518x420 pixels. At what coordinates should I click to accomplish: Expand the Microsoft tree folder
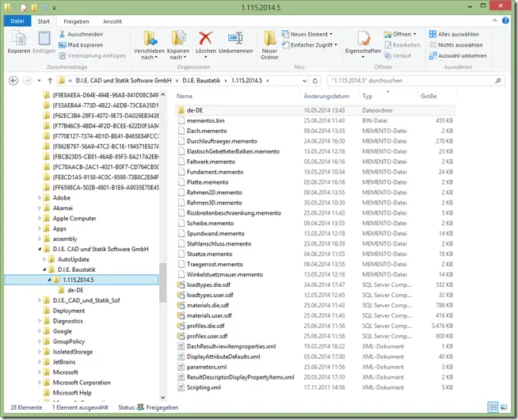pos(40,372)
